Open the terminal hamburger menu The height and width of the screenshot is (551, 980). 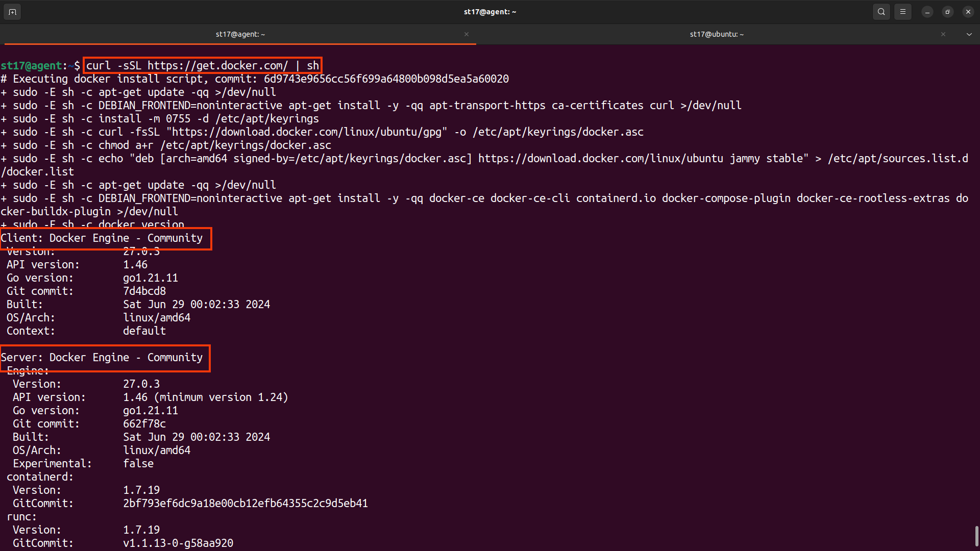click(903, 12)
